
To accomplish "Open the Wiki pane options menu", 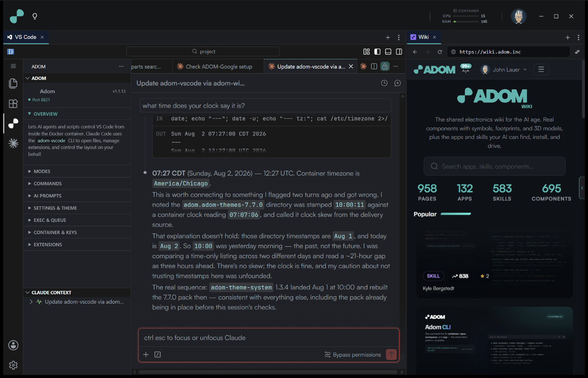I will point(578,37).
